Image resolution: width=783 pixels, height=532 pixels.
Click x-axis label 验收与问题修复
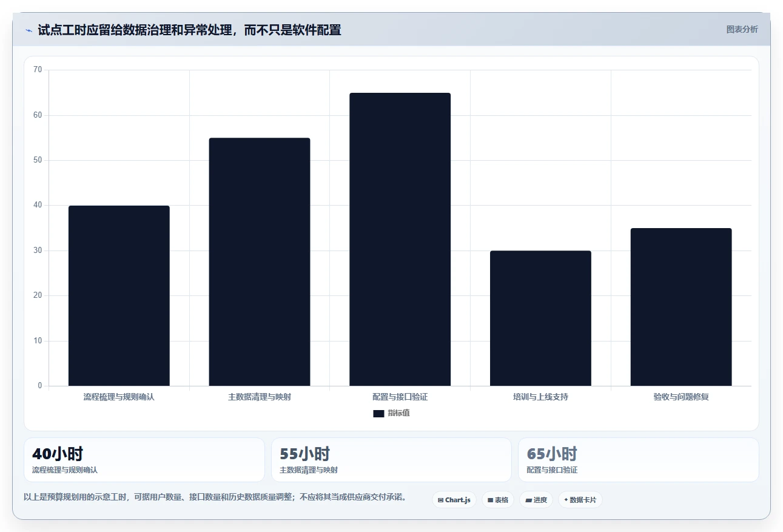pyautogui.click(x=681, y=397)
